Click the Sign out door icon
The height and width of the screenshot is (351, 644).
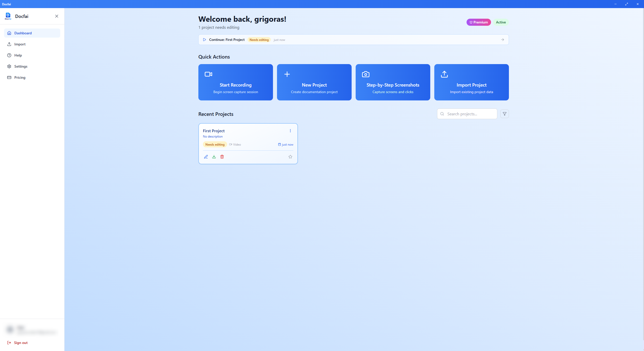(9, 343)
